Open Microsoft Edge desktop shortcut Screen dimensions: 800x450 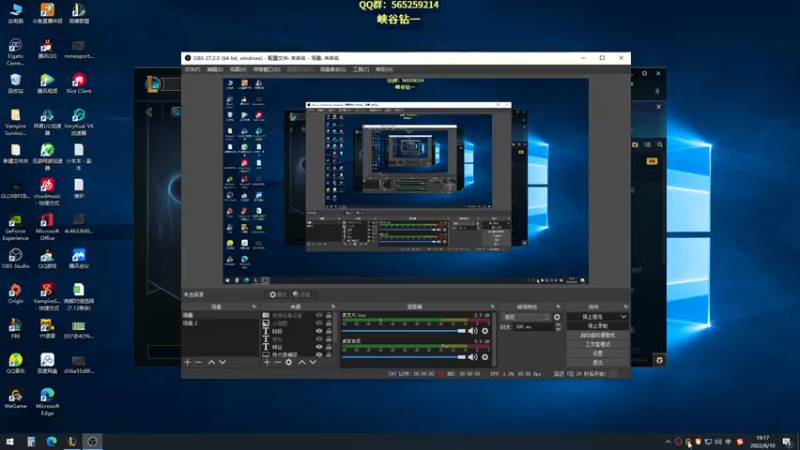(47, 402)
